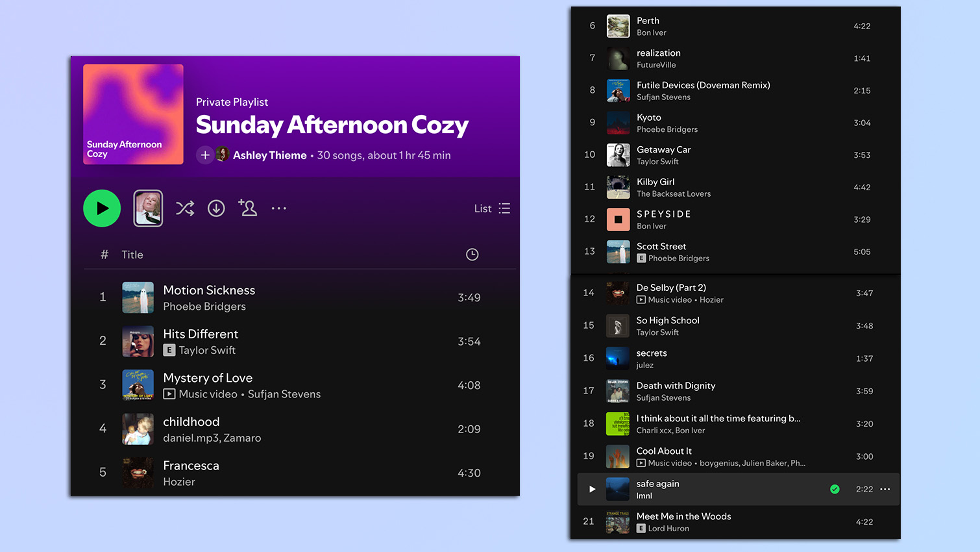Click the explicit badge on Hits Different
The image size is (980, 552).
tap(169, 351)
